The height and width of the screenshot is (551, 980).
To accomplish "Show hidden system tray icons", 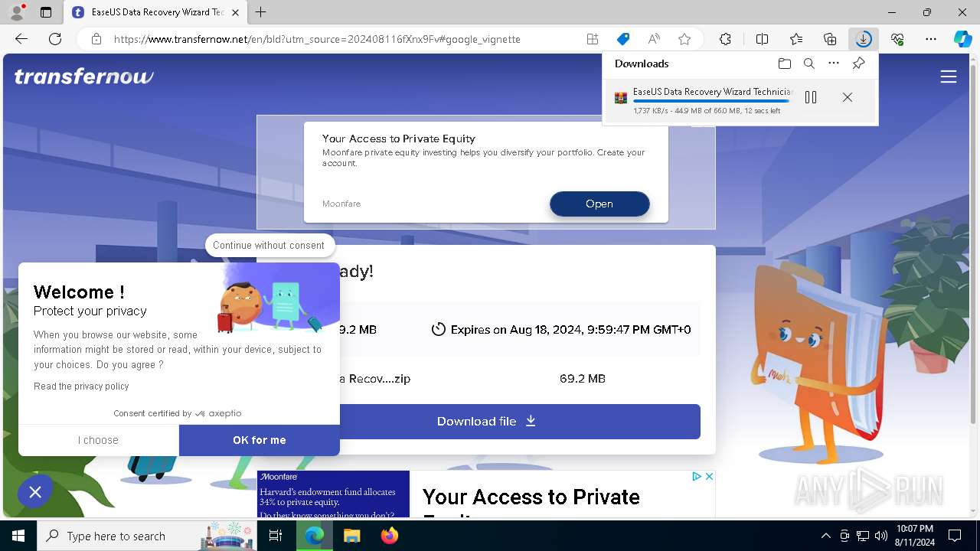I will pyautogui.click(x=825, y=536).
